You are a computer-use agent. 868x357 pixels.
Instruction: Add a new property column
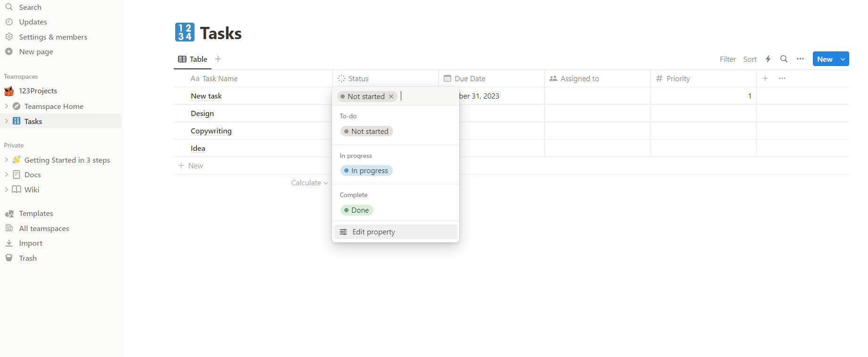(x=765, y=78)
